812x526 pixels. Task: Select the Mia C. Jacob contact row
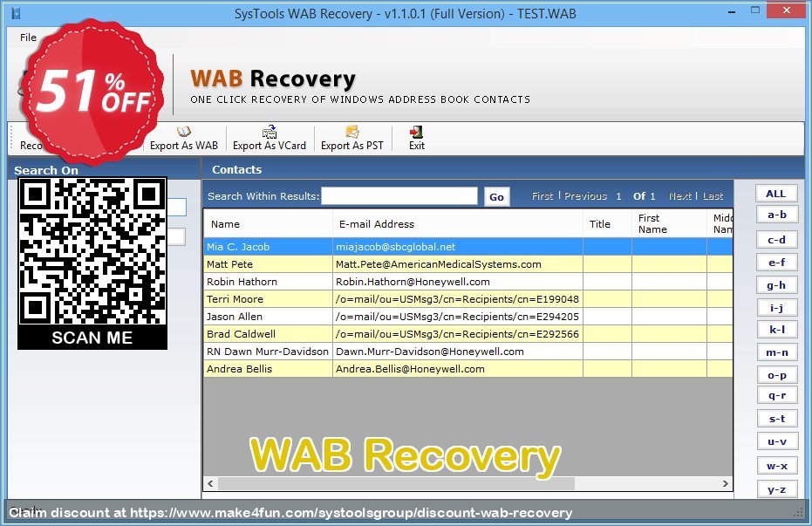(468, 247)
